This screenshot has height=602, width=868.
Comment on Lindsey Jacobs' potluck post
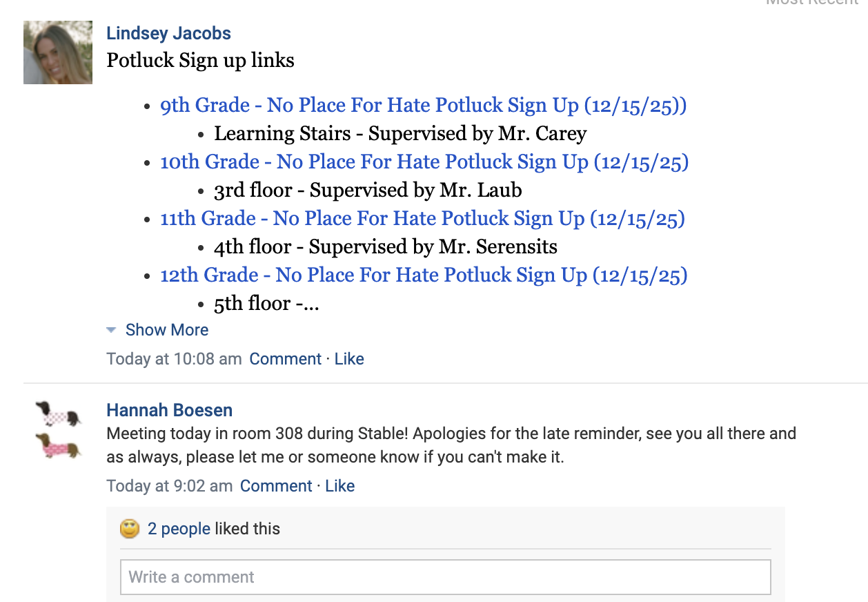[285, 359]
